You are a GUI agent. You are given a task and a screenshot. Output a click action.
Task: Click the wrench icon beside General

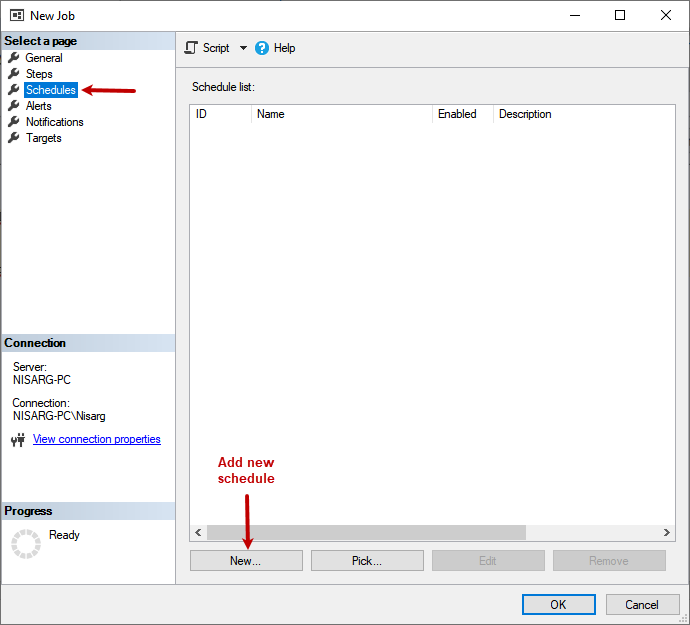coord(14,57)
